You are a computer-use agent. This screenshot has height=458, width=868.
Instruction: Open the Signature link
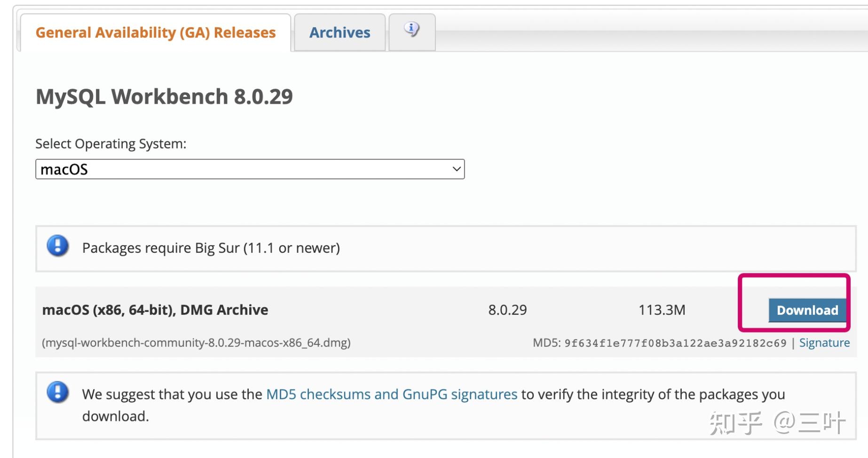[x=824, y=343]
